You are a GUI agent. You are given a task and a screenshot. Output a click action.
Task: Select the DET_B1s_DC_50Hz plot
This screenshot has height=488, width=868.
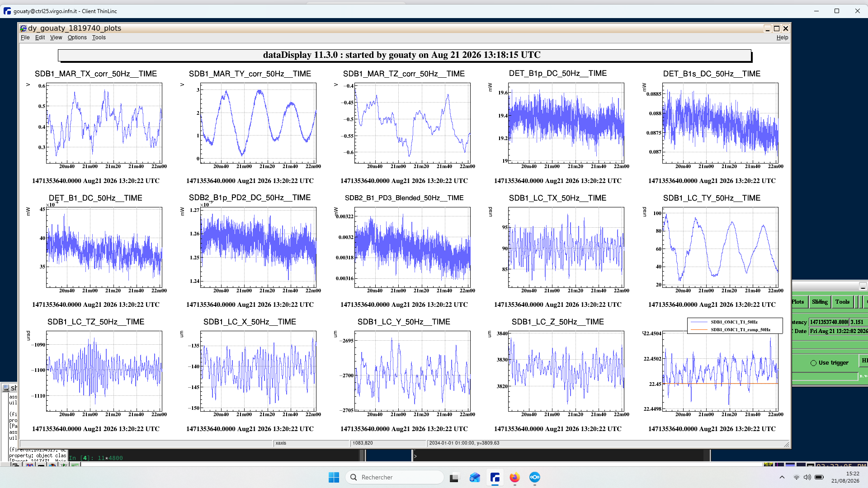(x=720, y=123)
